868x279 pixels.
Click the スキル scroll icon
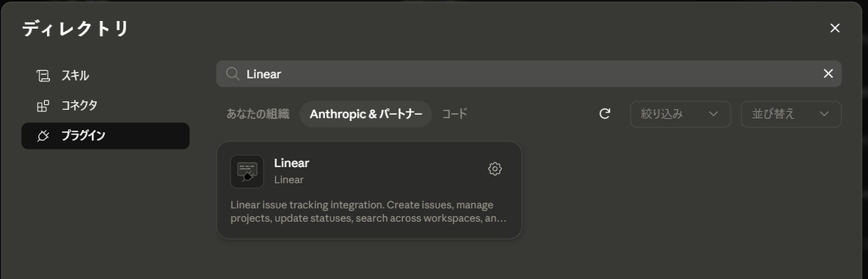click(43, 75)
